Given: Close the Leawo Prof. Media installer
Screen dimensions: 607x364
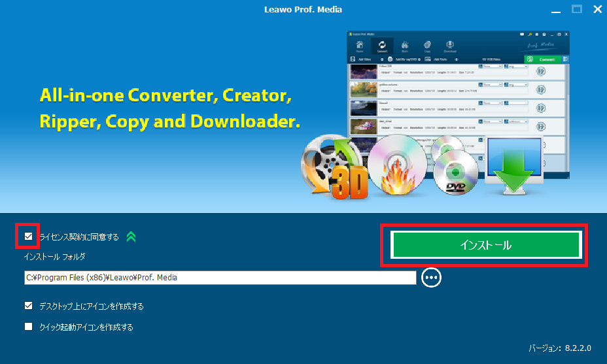Looking at the screenshot, I should [598, 9].
